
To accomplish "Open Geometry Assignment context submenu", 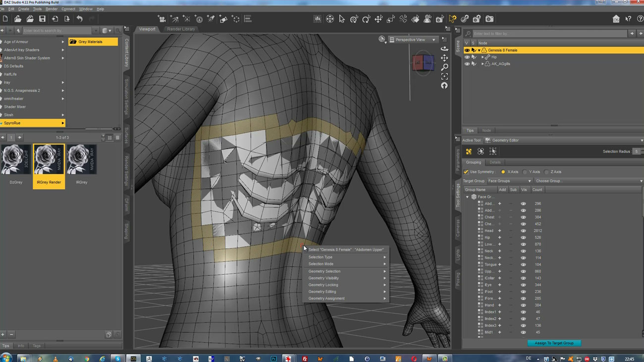I will click(346, 299).
